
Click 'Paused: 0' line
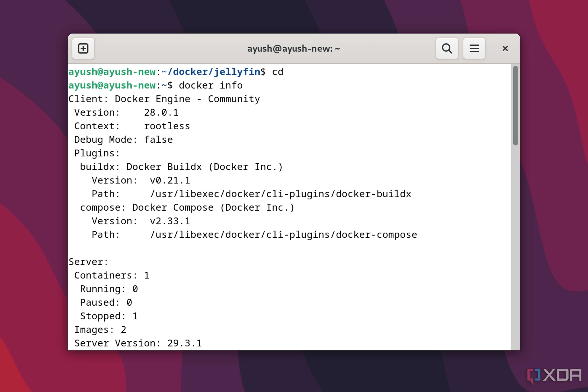(106, 303)
